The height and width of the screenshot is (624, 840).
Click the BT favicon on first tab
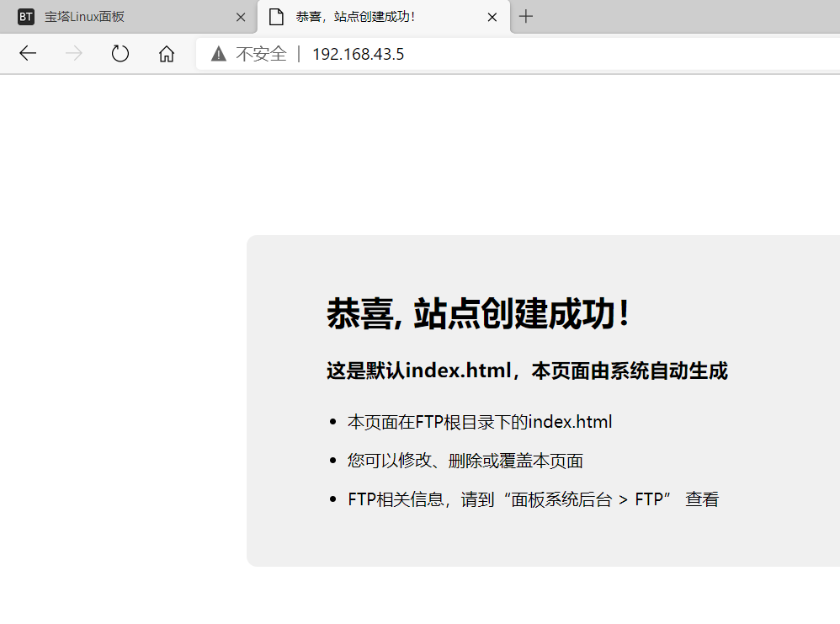tap(26, 17)
